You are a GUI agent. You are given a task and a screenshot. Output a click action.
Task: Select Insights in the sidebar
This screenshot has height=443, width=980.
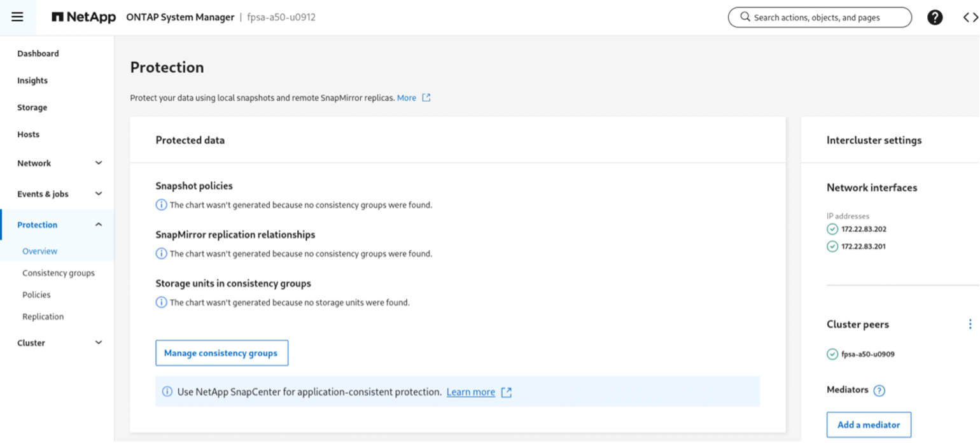point(32,81)
